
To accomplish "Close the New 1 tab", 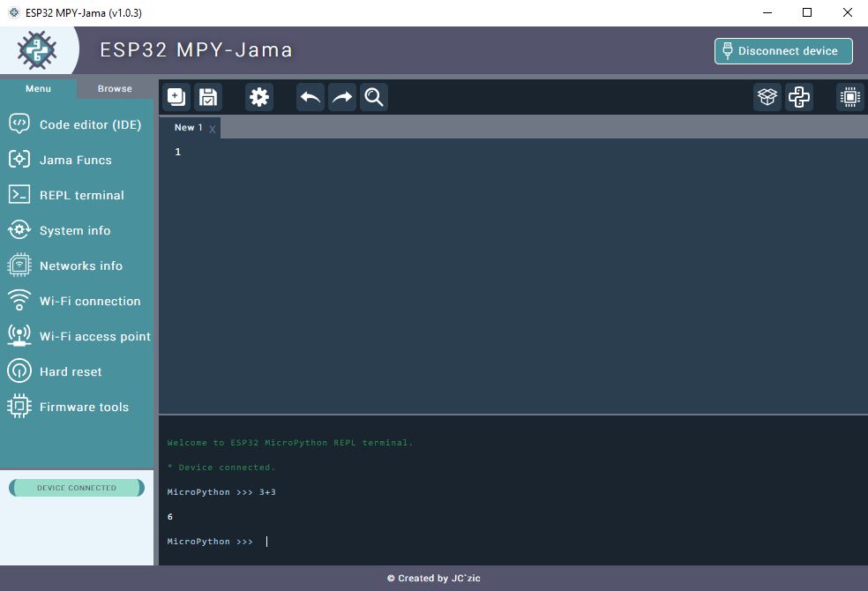I will click(x=212, y=130).
